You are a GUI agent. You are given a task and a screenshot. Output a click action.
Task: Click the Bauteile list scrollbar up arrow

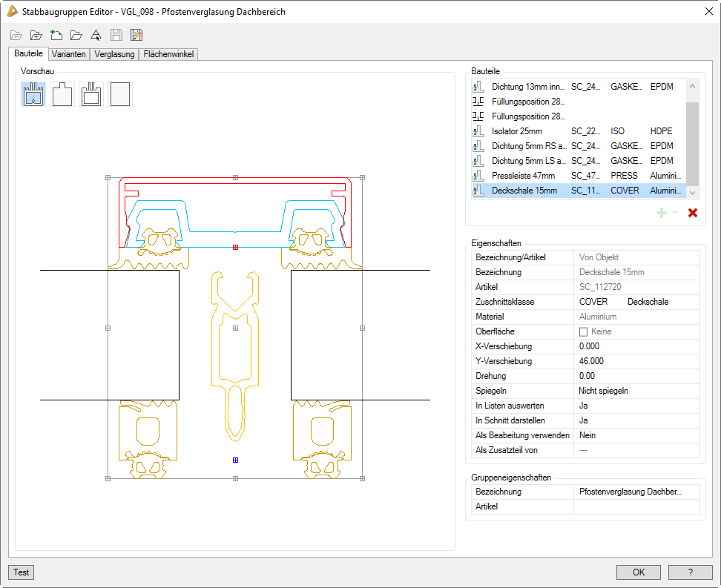tap(693, 86)
